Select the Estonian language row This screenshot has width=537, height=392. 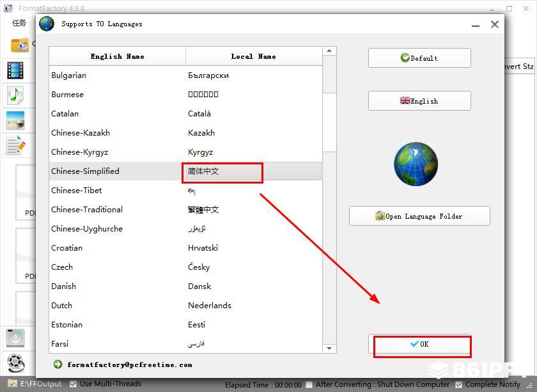tap(185, 325)
